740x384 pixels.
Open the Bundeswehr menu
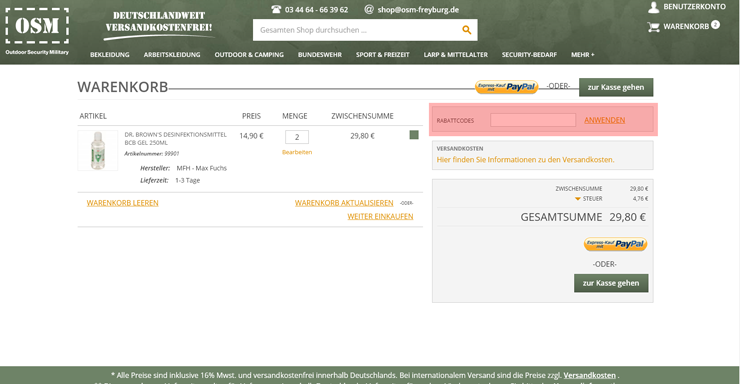coord(320,55)
